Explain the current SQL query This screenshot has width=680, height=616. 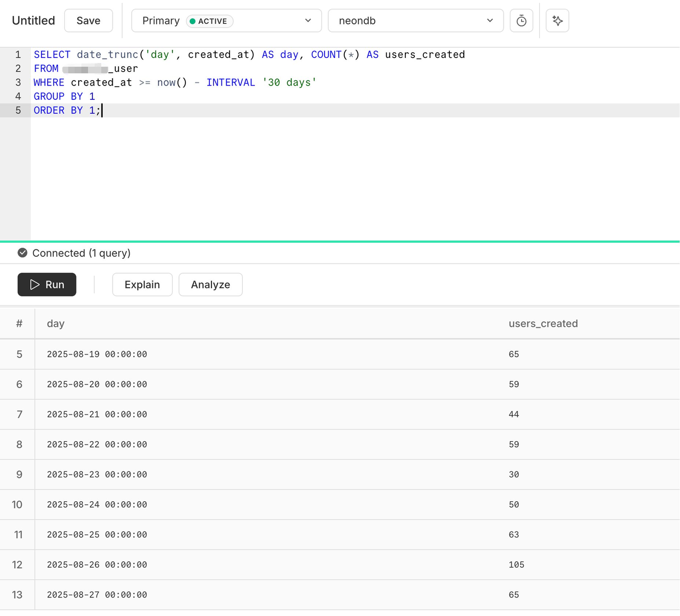click(x=142, y=285)
